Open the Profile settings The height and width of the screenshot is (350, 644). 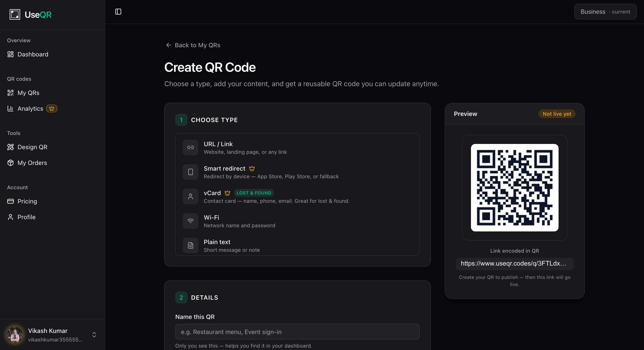click(26, 217)
